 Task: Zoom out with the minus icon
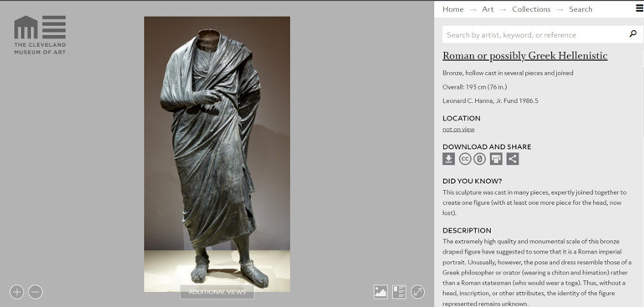click(x=36, y=292)
